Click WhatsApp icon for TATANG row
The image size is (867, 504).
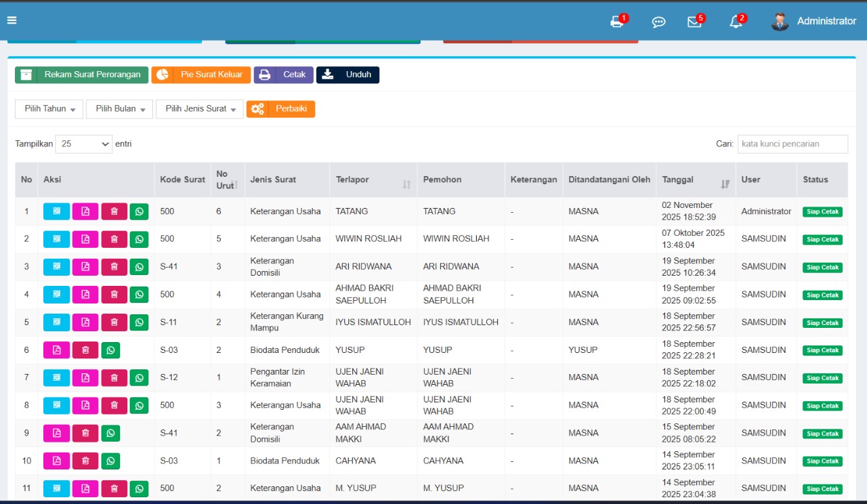pos(139,211)
